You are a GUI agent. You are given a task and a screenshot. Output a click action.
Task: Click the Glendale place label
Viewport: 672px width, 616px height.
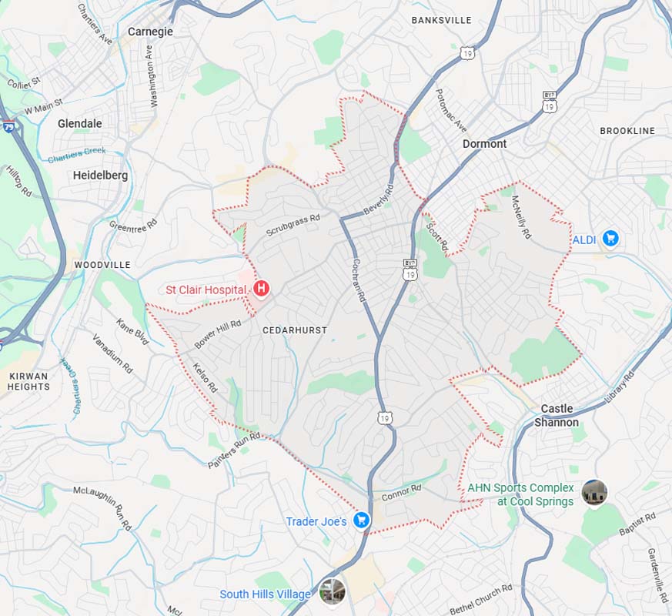[80, 123]
